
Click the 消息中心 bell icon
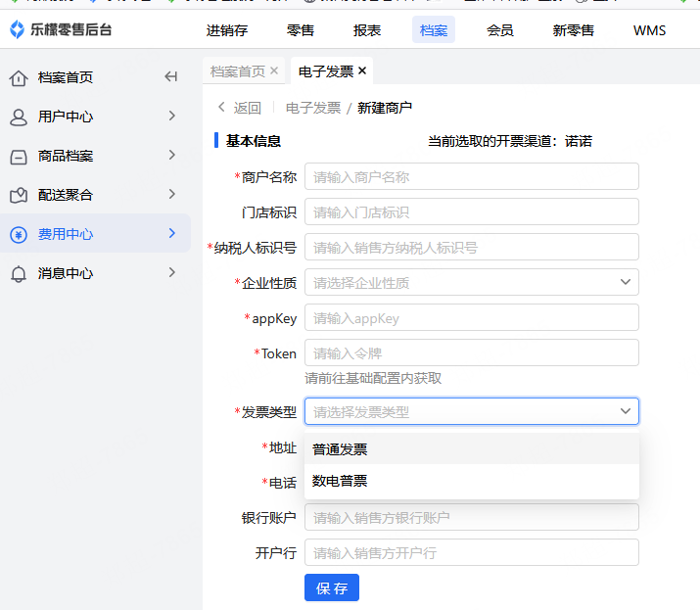point(18,273)
